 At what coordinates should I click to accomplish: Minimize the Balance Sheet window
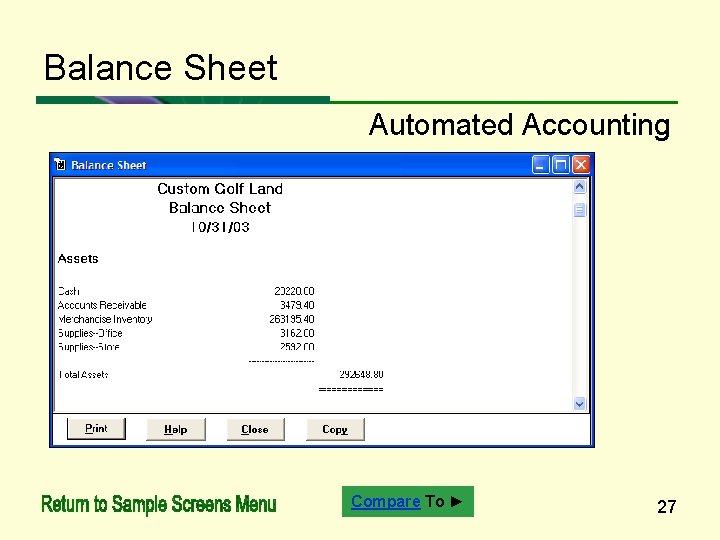(540, 164)
